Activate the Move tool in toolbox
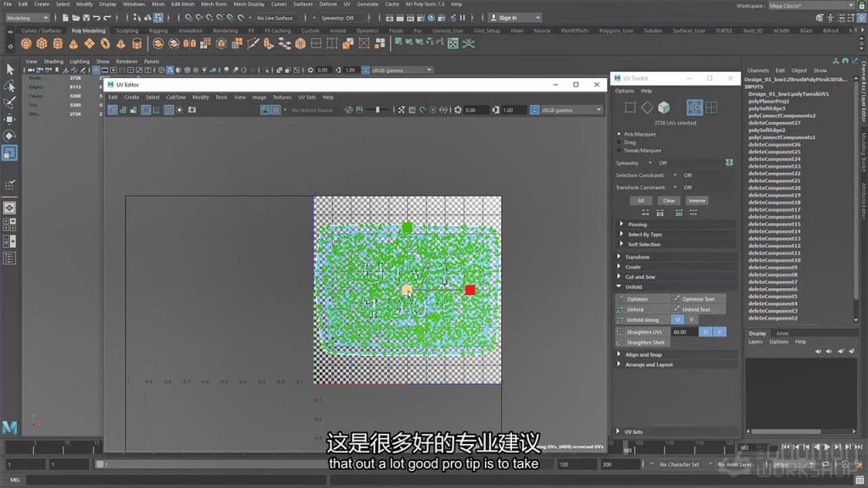 click(x=9, y=119)
